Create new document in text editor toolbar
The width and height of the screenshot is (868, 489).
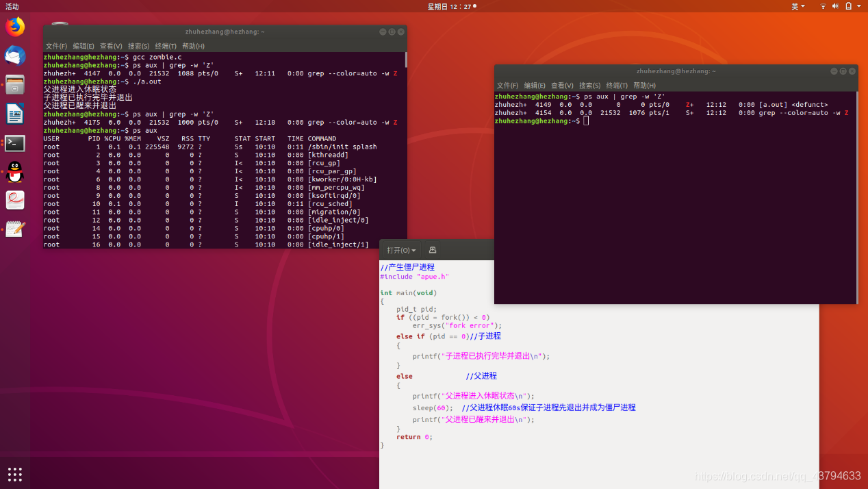tap(432, 250)
